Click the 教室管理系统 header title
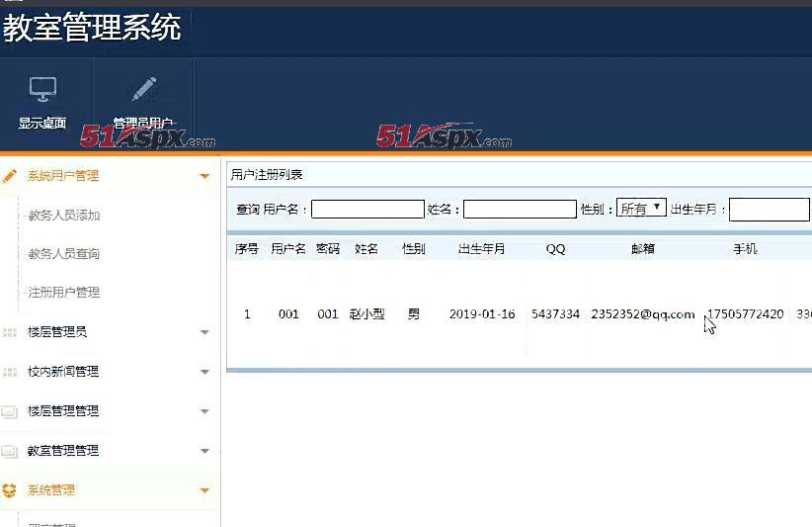The width and height of the screenshot is (812, 527). (92, 28)
